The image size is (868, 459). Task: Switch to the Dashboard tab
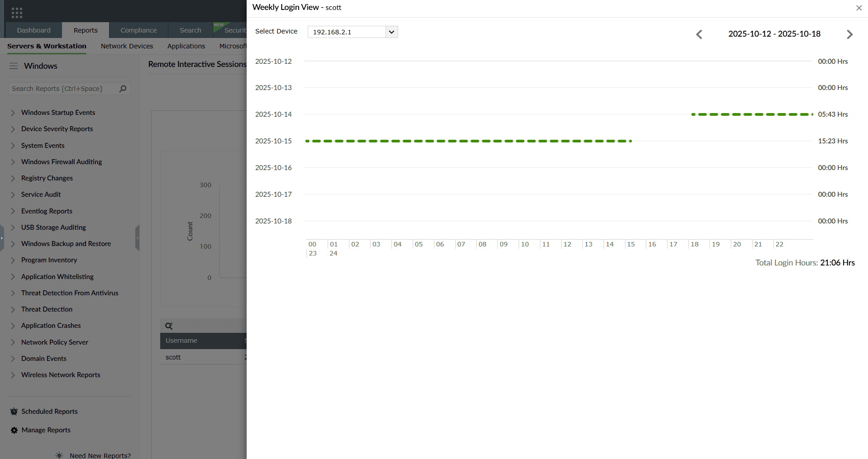coord(34,30)
